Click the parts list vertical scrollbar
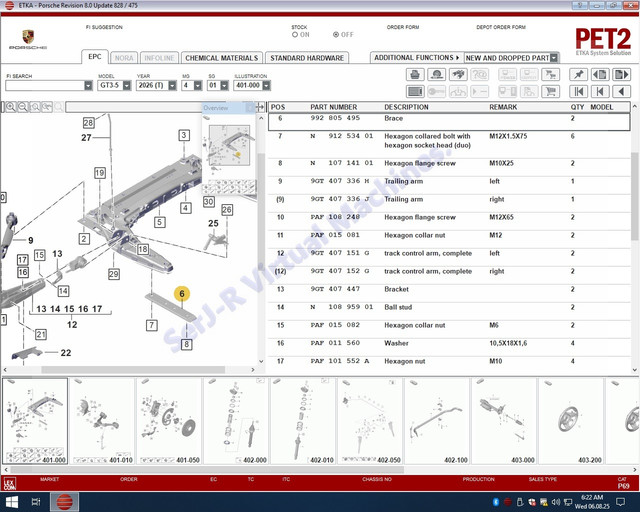The width and height of the screenshot is (640, 512). click(x=635, y=196)
